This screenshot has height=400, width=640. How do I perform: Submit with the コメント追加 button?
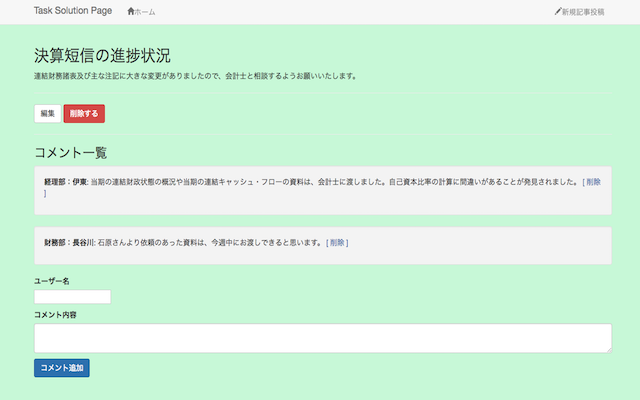click(x=62, y=369)
